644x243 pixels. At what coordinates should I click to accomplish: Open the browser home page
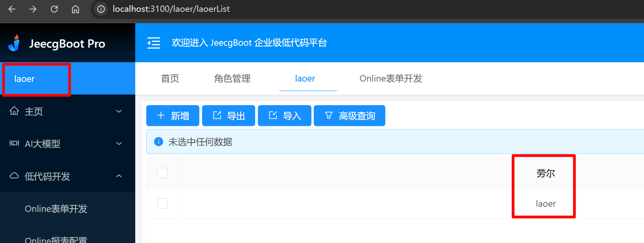75,9
